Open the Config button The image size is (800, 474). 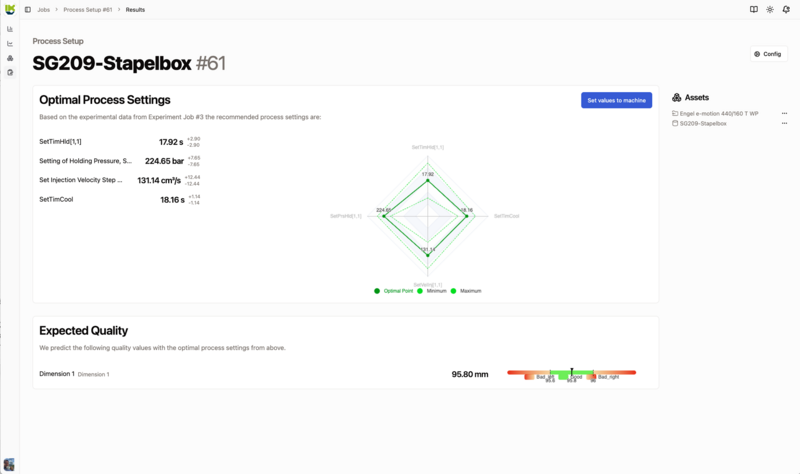coord(768,54)
